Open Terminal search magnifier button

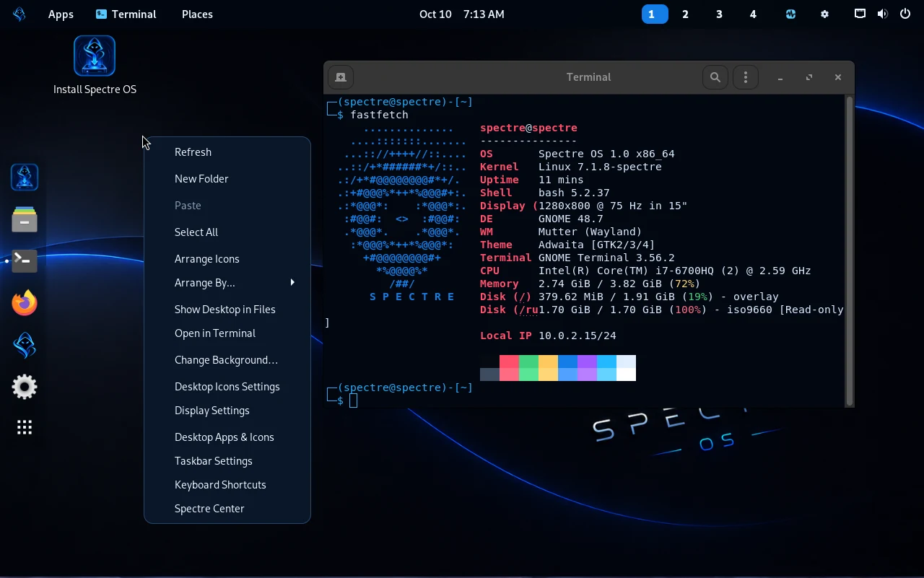[715, 77]
